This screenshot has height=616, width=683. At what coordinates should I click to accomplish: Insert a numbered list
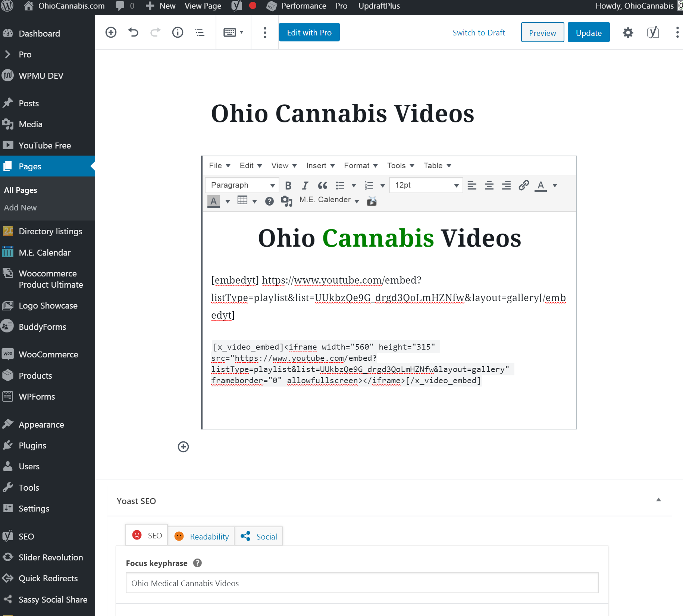click(x=369, y=185)
